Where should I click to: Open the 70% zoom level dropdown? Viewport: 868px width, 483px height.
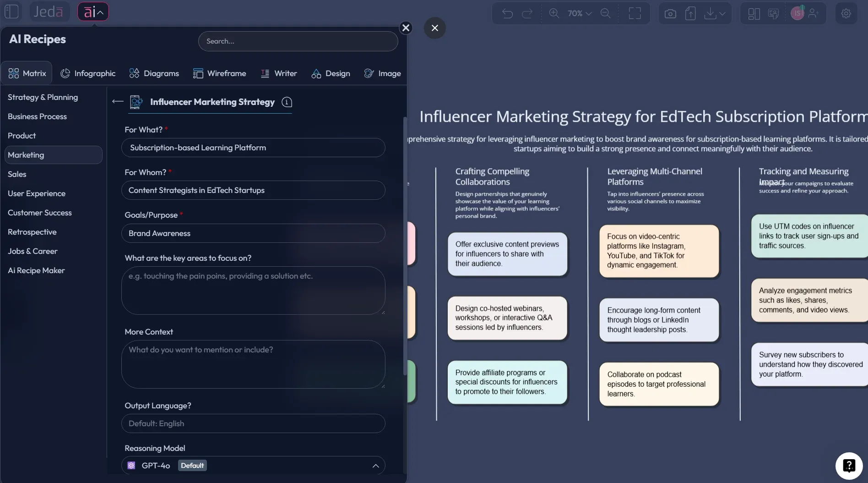coord(579,13)
